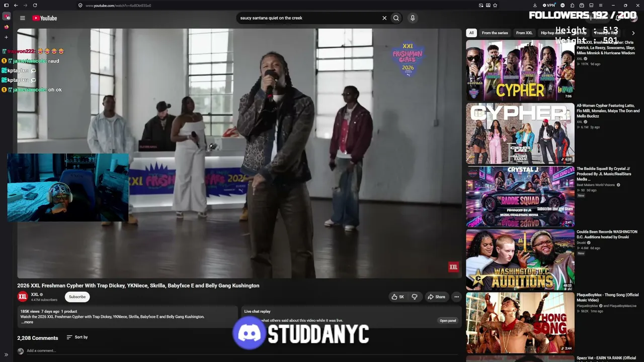Search with voice microphone button
The width and height of the screenshot is (644, 362).
point(413,18)
